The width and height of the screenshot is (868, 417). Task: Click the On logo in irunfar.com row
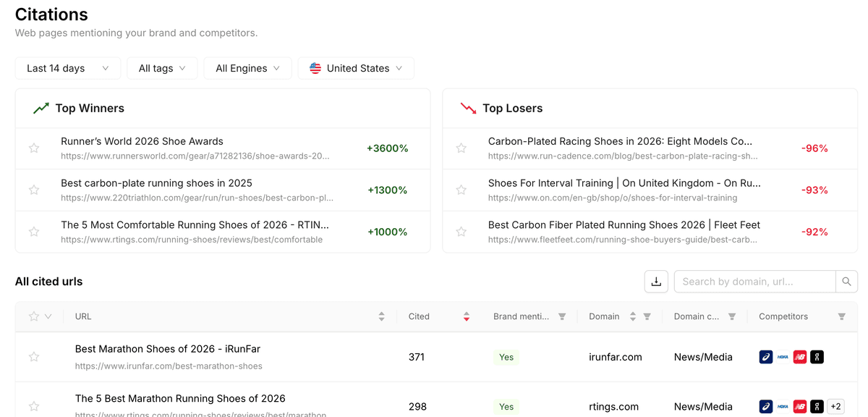click(817, 357)
